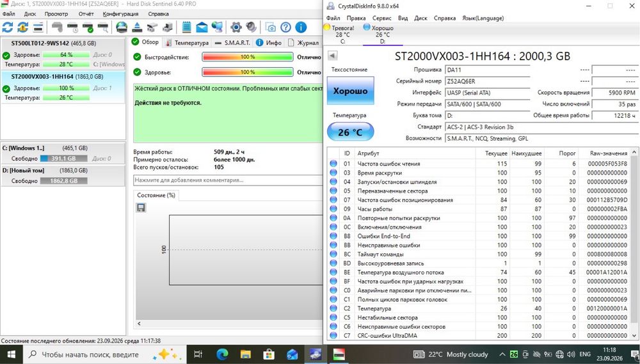Open the Windows Start button
This screenshot has width=640, height=364.
(x=11, y=354)
